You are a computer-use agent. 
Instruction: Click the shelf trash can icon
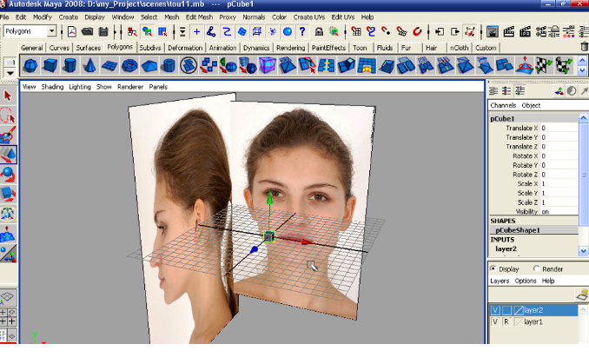tap(584, 47)
